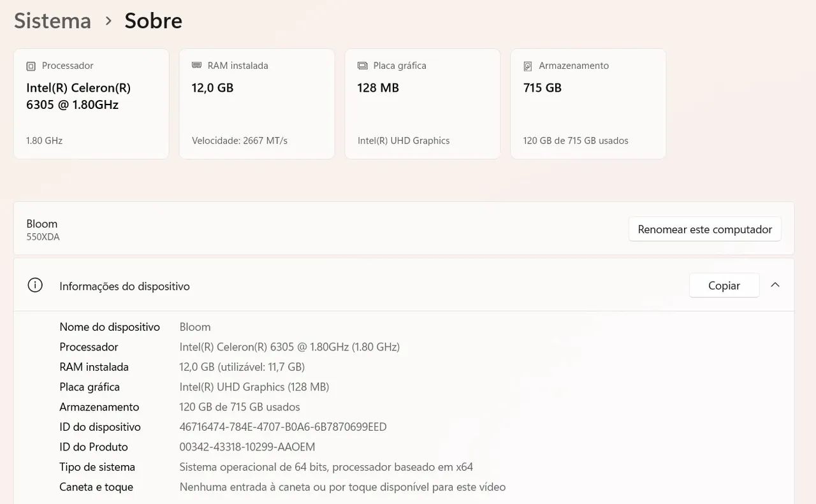Viewport: 816px width, 504px height.
Task: Click the 'Nenhuma entrada à caneta' value text
Action: (x=342, y=487)
